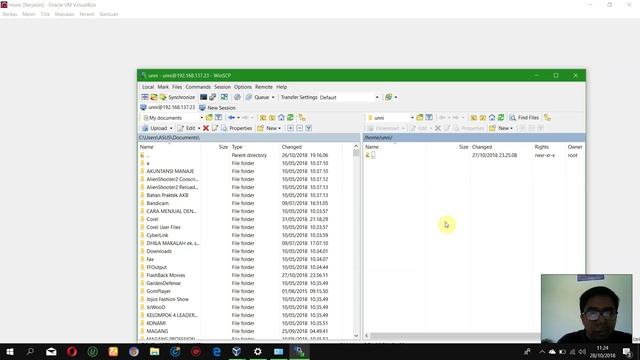Screen dimensions: 640x360
Task: Click the Open in PuTTY icon
Action: pos(213,97)
